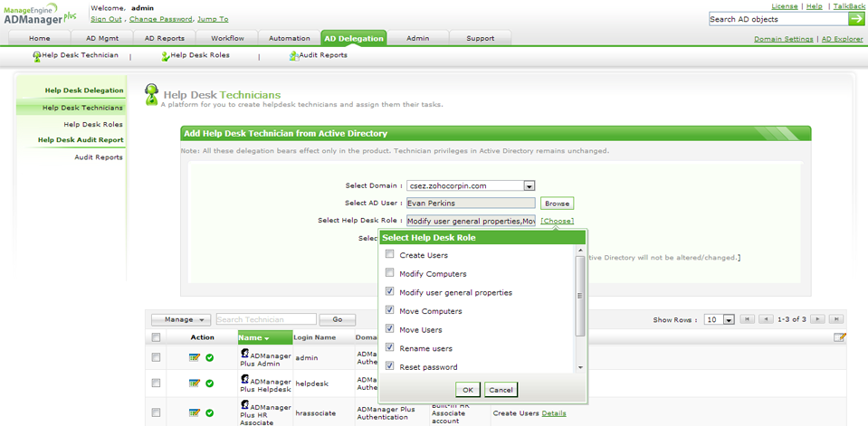Screen dimensions: 868x426
Task: Click the Search AD objects field
Action: [x=777, y=19]
